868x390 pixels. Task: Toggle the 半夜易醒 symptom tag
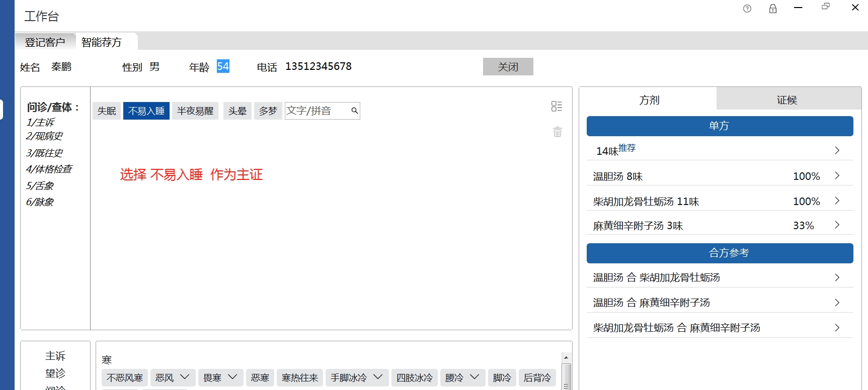click(195, 111)
